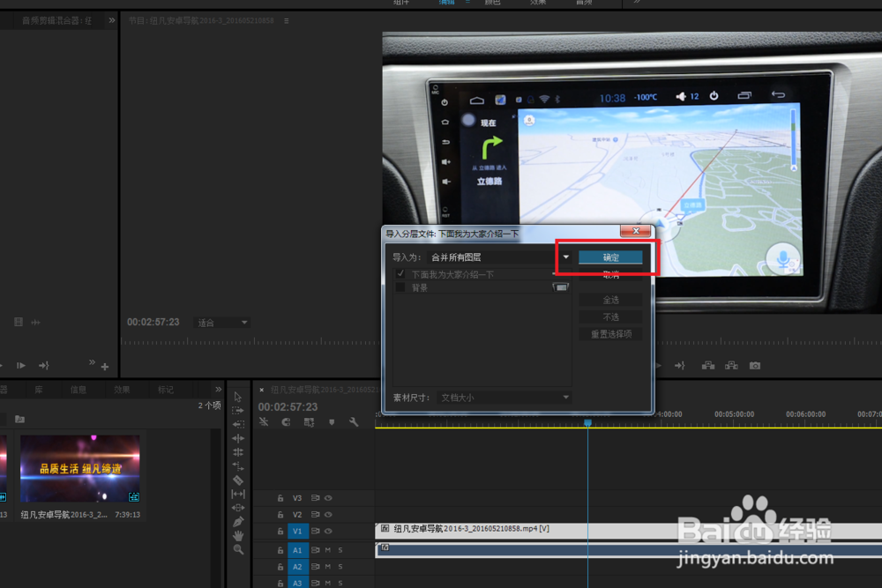
Task: Hide track V2 output with eye icon
Action: tap(328, 515)
